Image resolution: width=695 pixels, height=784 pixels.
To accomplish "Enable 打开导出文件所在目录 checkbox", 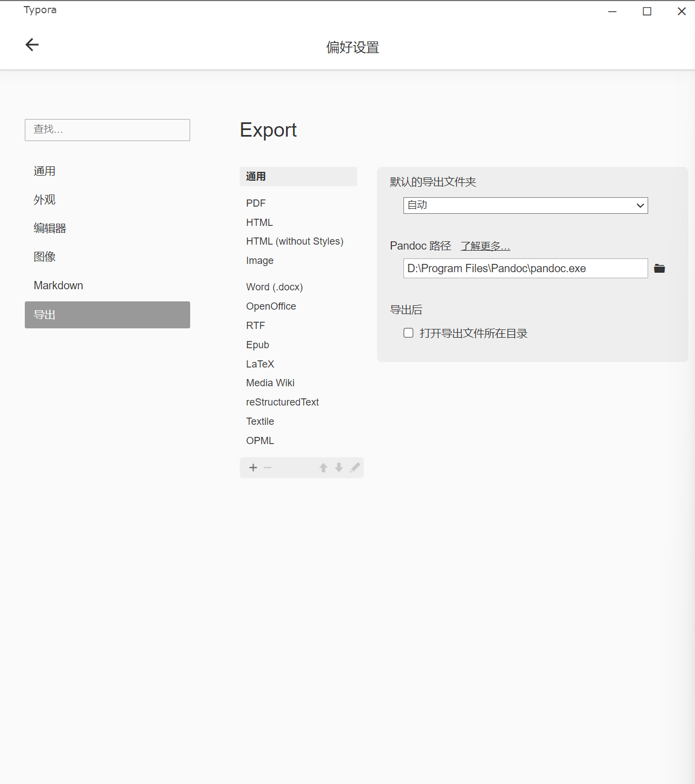I will click(408, 333).
